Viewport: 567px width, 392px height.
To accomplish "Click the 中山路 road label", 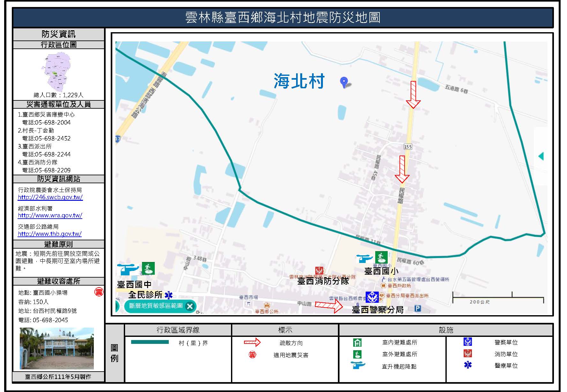I will [304, 304].
